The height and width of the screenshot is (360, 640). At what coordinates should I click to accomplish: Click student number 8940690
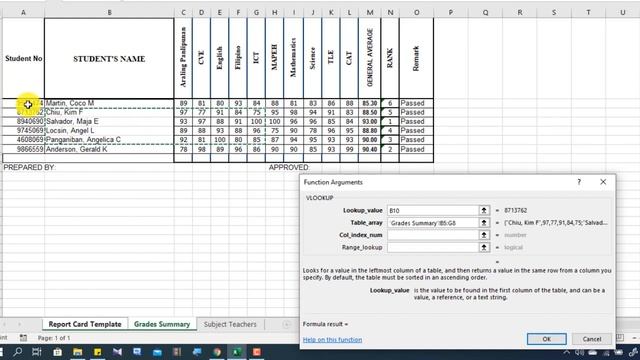click(23, 122)
